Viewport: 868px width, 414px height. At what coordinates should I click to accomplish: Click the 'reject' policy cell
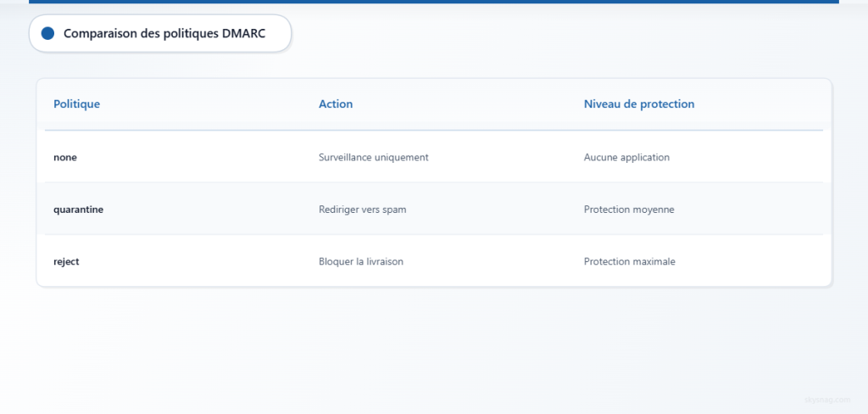pyautogui.click(x=66, y=261)
